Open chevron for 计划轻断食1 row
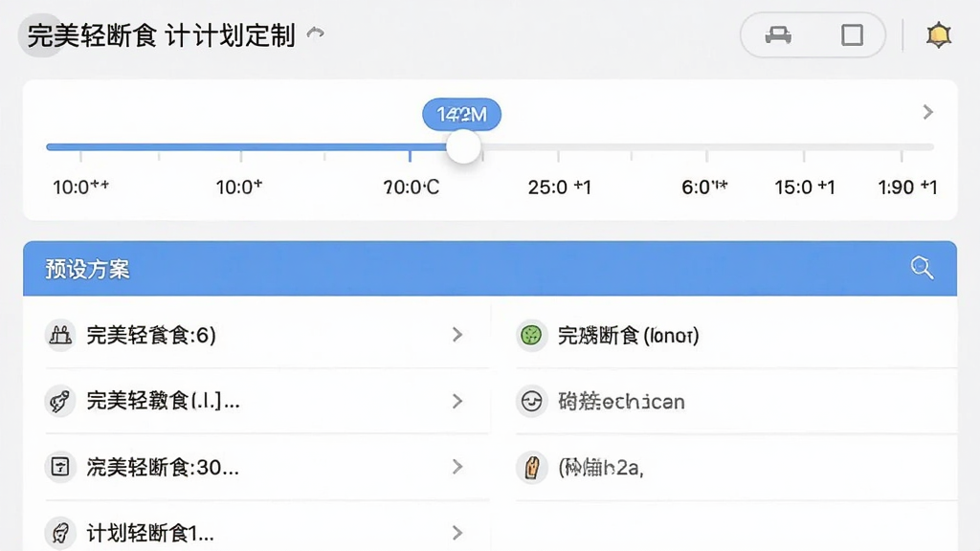The width and height of the screenshot is (980, 551). (x=457, y=533)
